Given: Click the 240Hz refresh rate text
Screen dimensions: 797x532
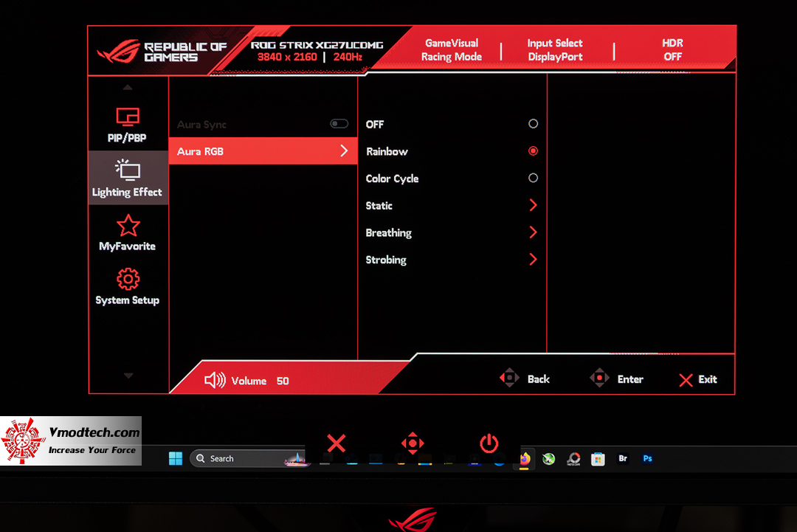Looking at the screenshot, I should click(348, 57).
